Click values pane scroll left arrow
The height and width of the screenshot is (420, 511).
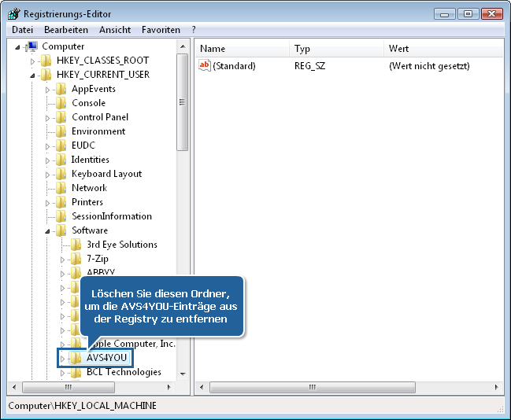(x=202, y=387)
